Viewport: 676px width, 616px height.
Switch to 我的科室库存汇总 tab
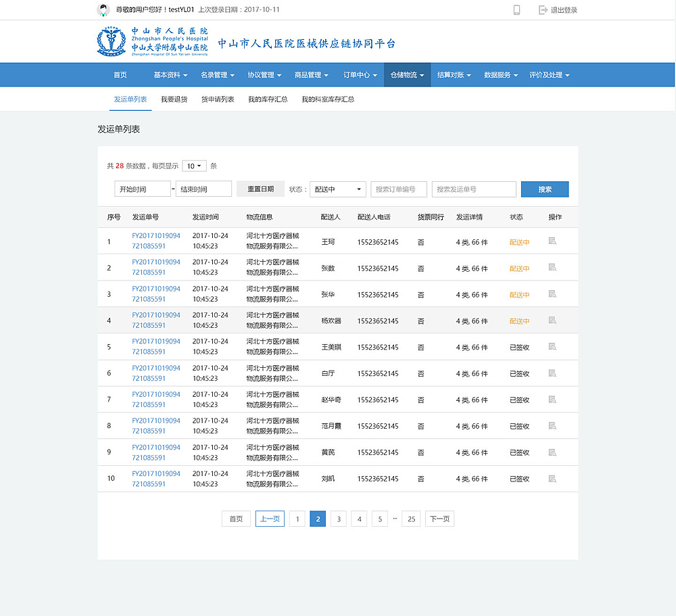(328, 99)
